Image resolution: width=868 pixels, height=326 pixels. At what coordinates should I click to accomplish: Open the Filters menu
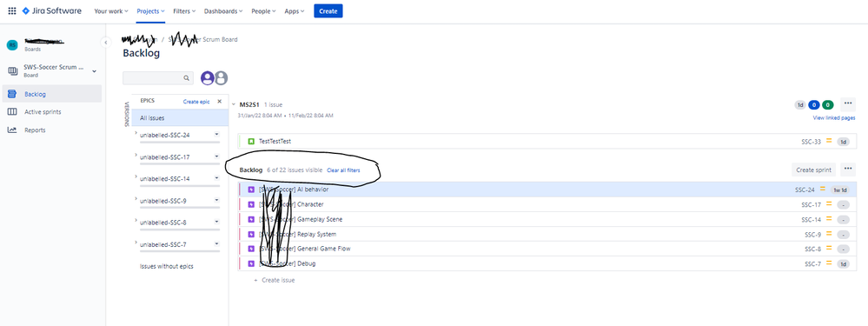click(x=184, y=11)
